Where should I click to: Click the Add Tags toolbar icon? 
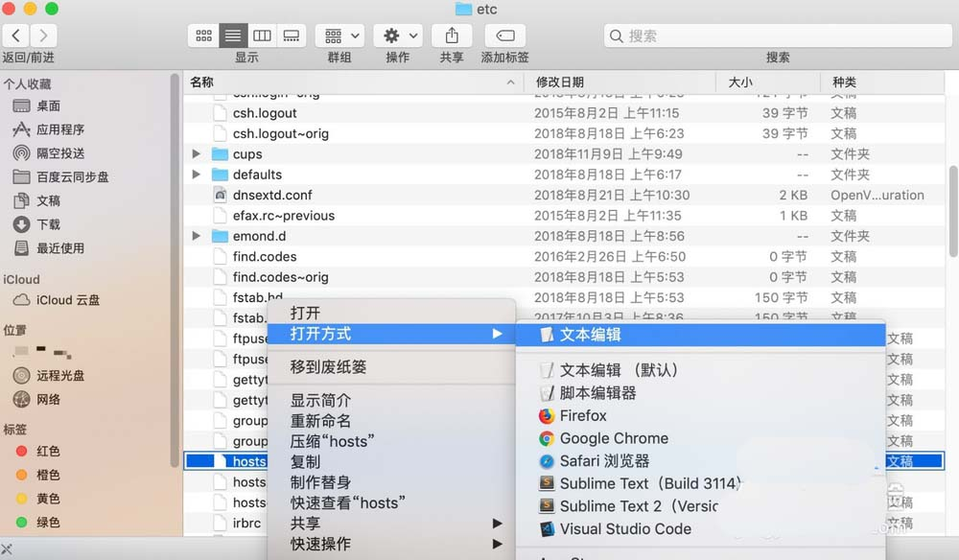point(504,35)
